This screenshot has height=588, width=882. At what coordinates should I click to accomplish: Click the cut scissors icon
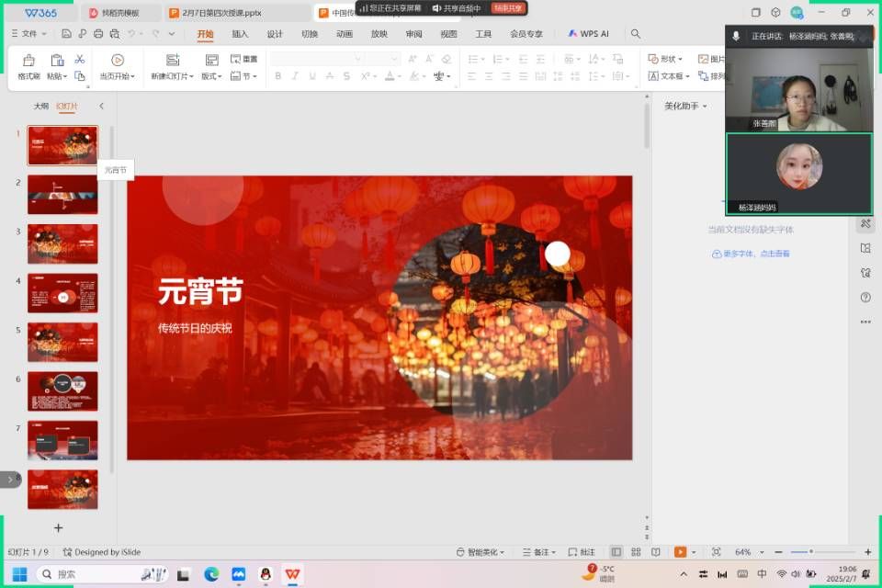pyautogui.click(x=80, y=59)
